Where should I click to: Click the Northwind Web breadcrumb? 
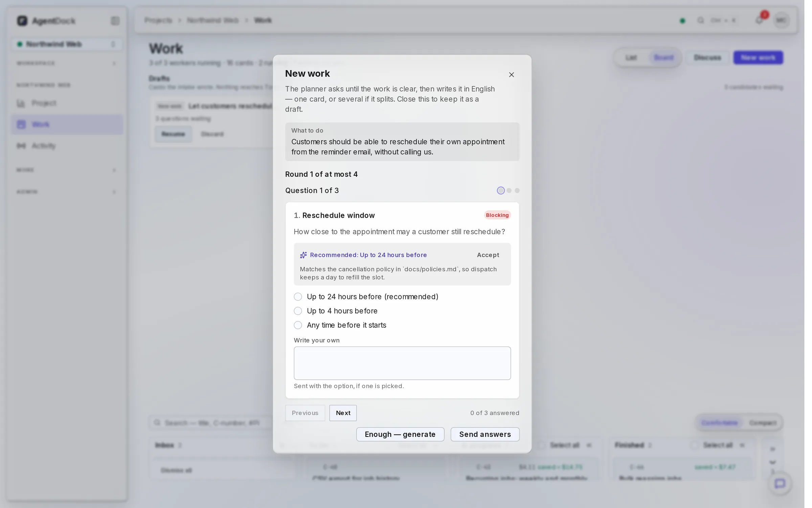coord(213,20)
